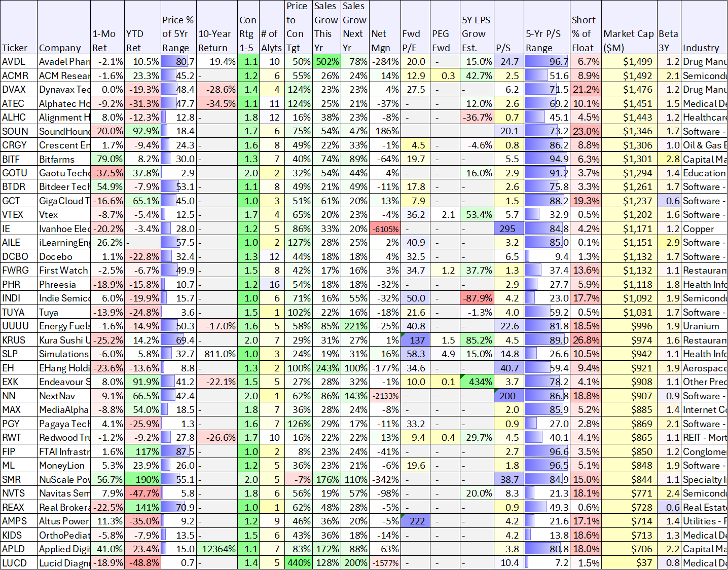
Task: Click the ACMR ticker cell
Action: click(19, 75)
